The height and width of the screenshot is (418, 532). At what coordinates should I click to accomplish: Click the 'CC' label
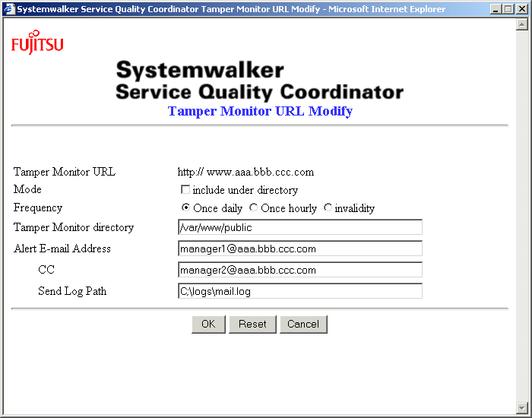(x=46, y=269)
